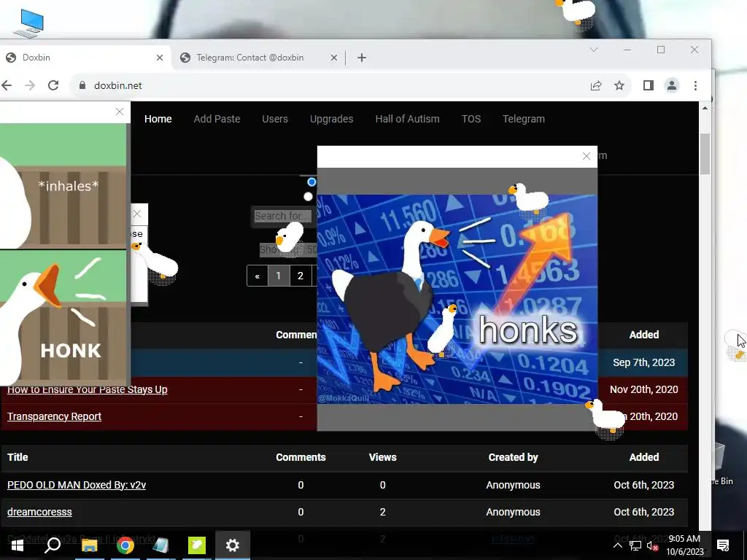Select the upper search radio button
Image resolution: width=747 pixels, height=560 pixels.
[311, 182]
